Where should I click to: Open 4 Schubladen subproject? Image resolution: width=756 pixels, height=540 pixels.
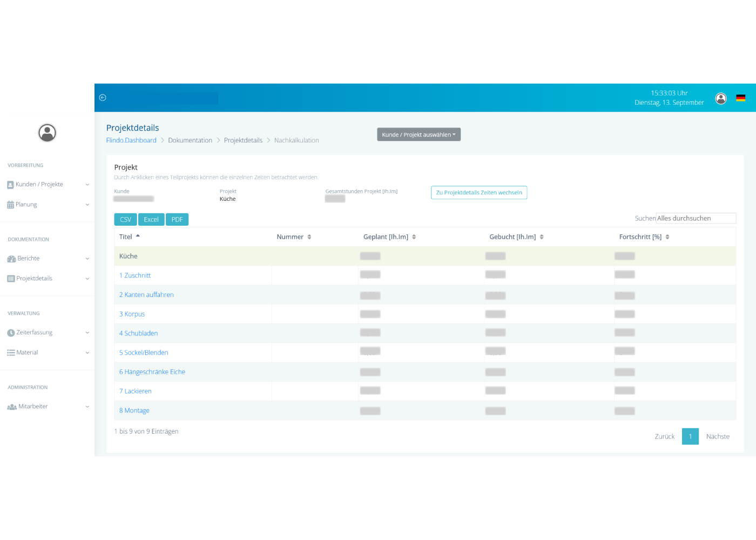tap(138, 334)
